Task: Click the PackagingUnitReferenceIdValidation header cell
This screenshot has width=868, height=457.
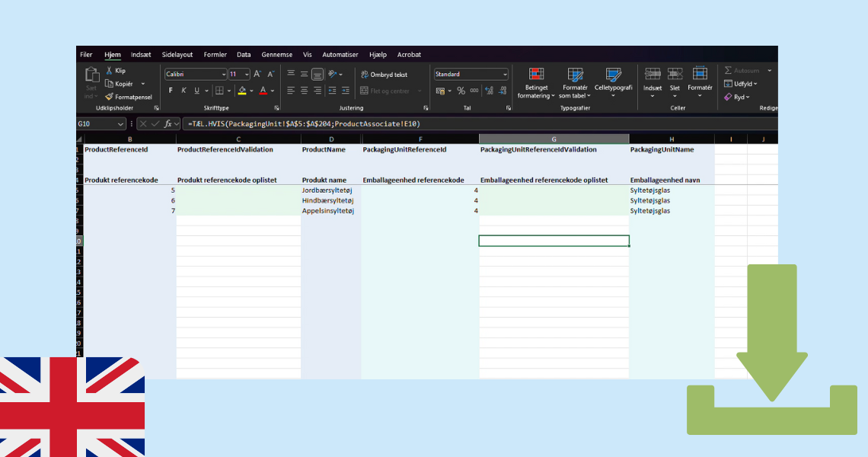Action: point(554,149)
